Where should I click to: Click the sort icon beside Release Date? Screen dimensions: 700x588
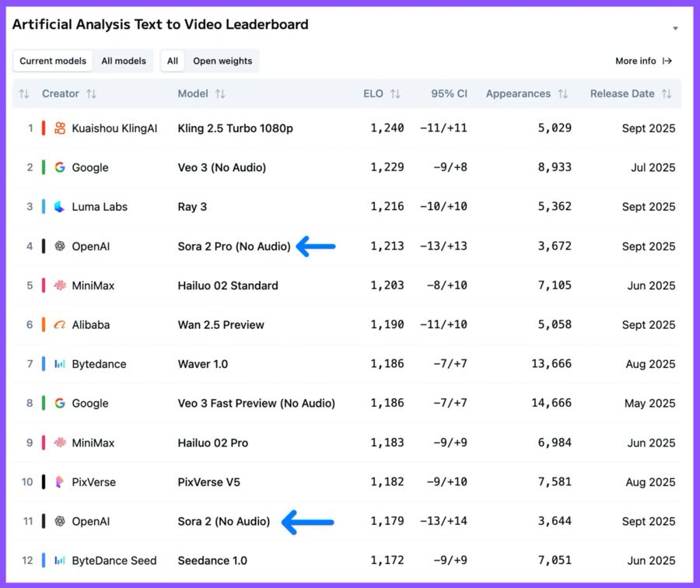point(667,94)
